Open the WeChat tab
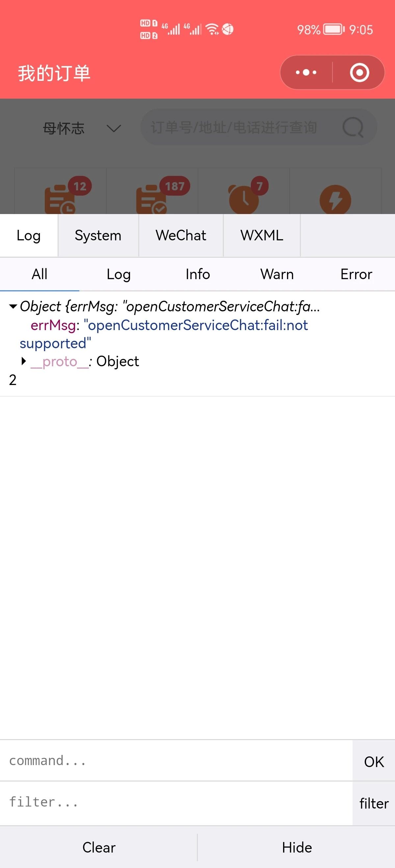 (181, 235)
